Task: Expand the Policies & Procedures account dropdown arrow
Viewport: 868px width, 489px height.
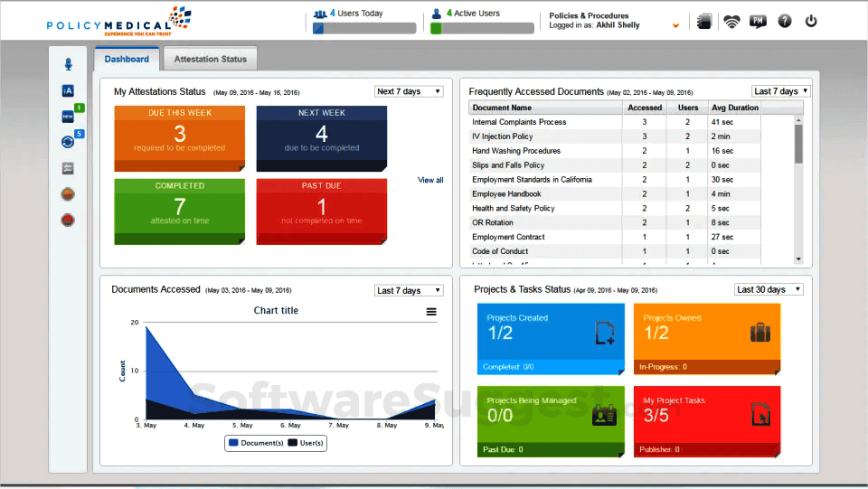Action: tap(675, 25)
